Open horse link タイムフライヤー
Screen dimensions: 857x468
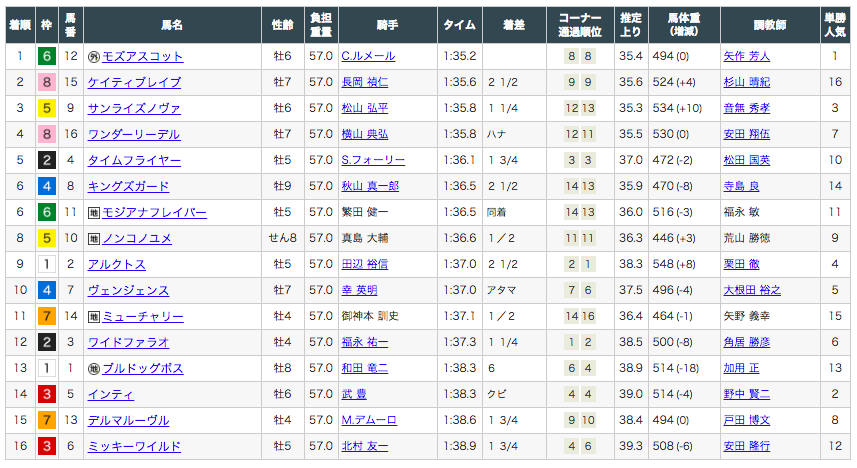click(134, 160)
